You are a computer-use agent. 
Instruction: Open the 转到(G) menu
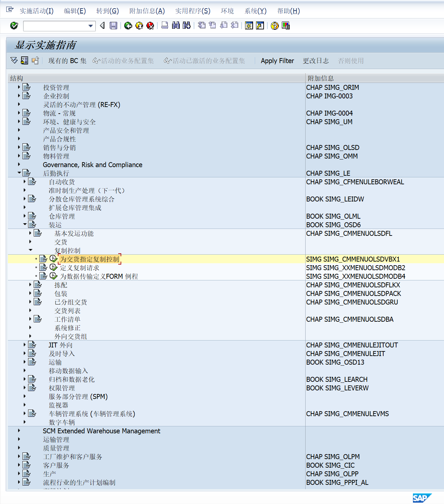(107, 11)
